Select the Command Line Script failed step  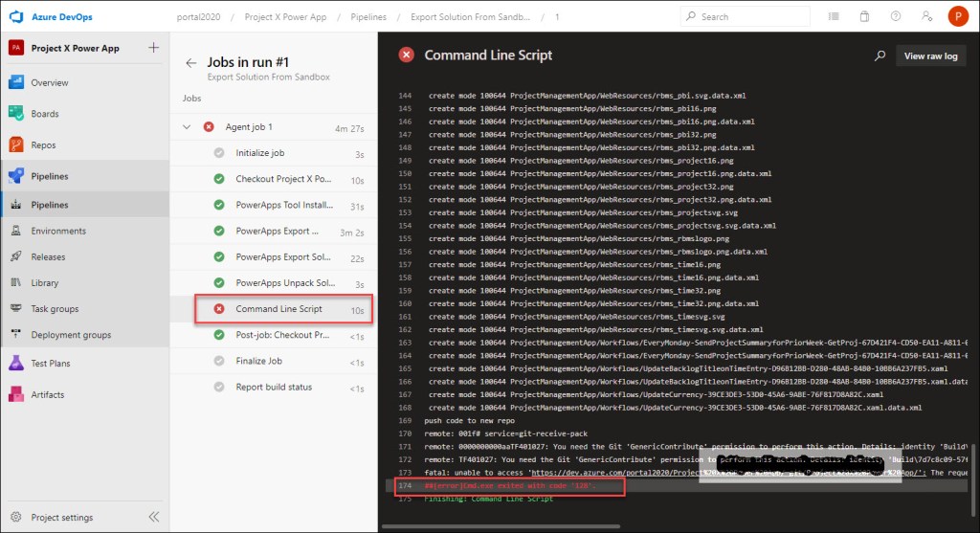coord(278,309)
